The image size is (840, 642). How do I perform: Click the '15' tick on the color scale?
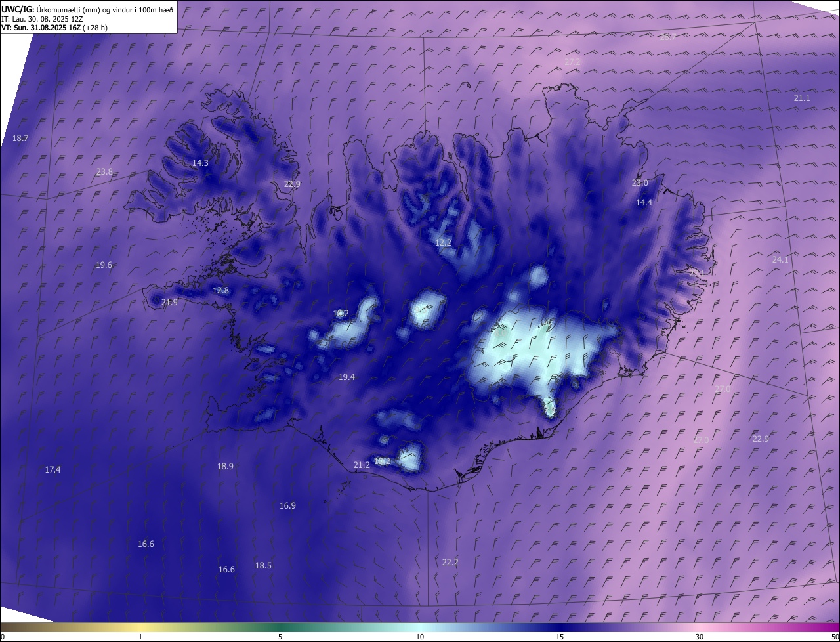point(560,637)
